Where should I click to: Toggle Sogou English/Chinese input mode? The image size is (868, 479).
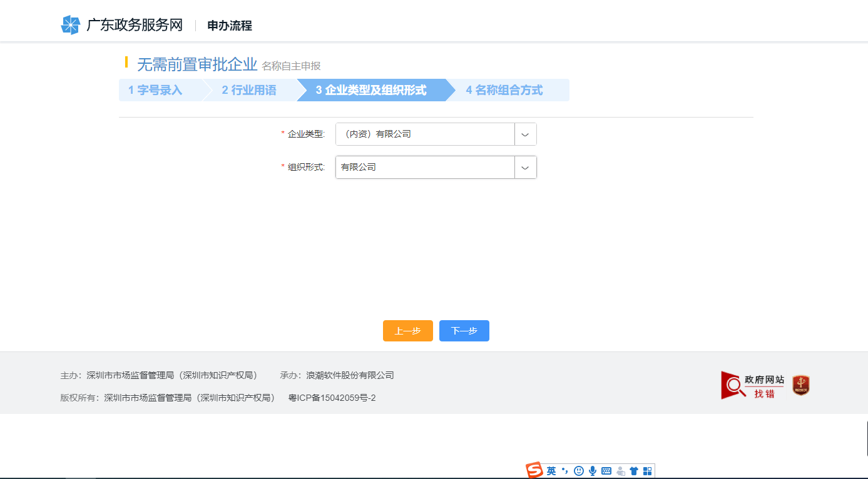[551, 470]
